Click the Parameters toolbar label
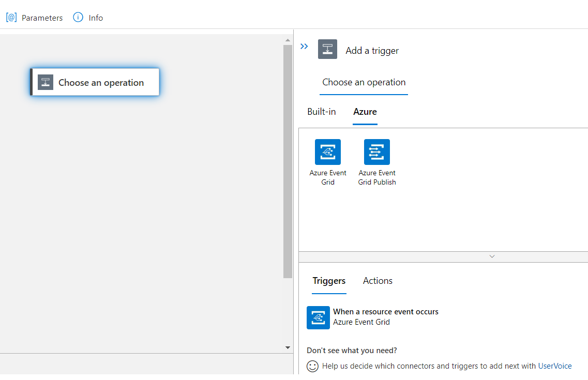 42,18
